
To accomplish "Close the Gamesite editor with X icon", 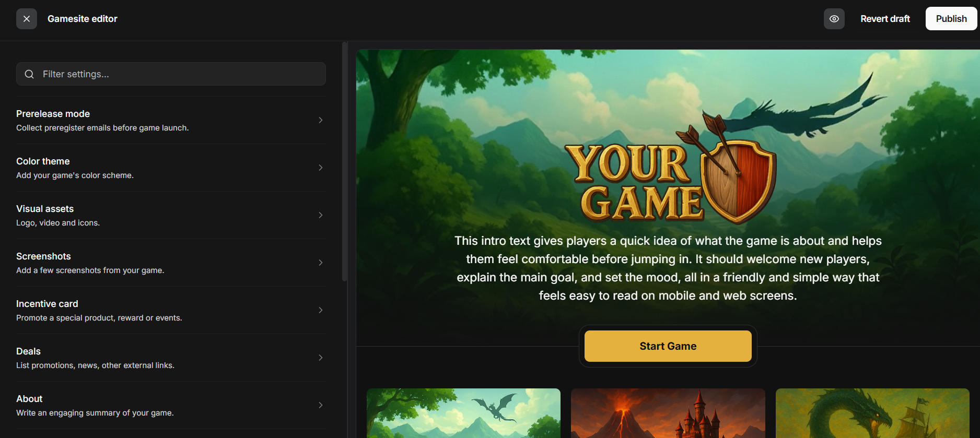I will [27, 19].
